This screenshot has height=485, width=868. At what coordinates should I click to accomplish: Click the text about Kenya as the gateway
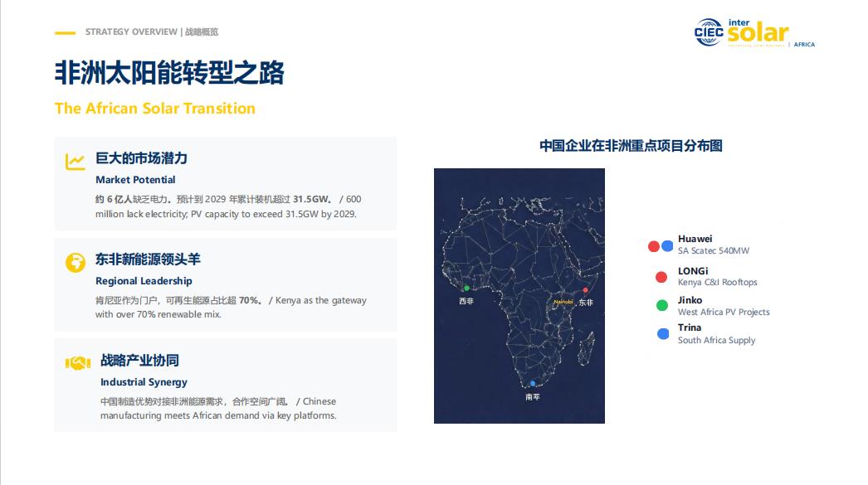coord(231,307)
